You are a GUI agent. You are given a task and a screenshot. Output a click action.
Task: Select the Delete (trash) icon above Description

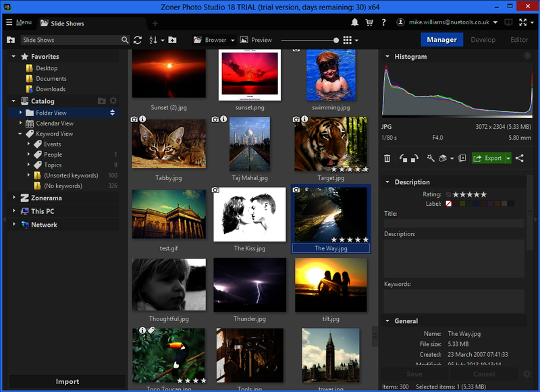pos(387,159)
